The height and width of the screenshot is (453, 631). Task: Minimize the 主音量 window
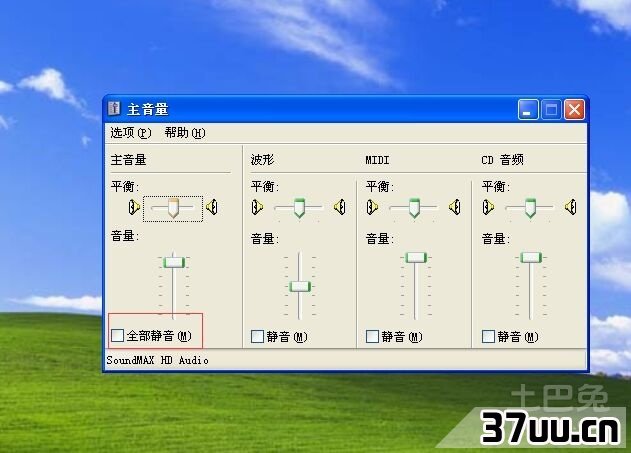(x=528, y=109)
